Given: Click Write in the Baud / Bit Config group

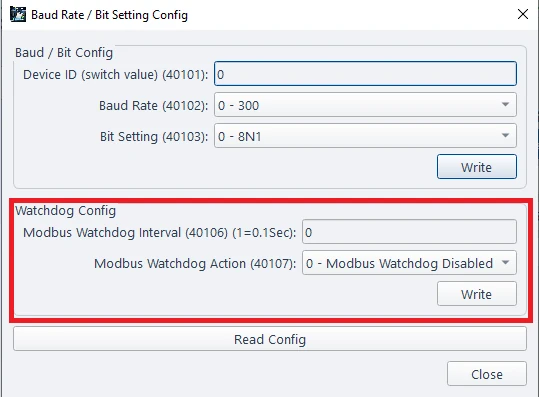Looking at the screenshot, I should pos(477,167).
